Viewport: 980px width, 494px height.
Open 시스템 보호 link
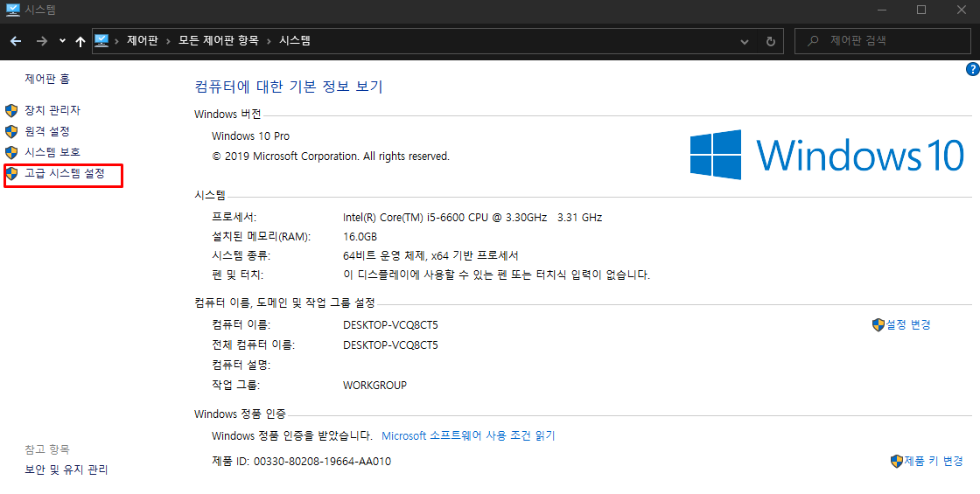(x=52, y=152)
